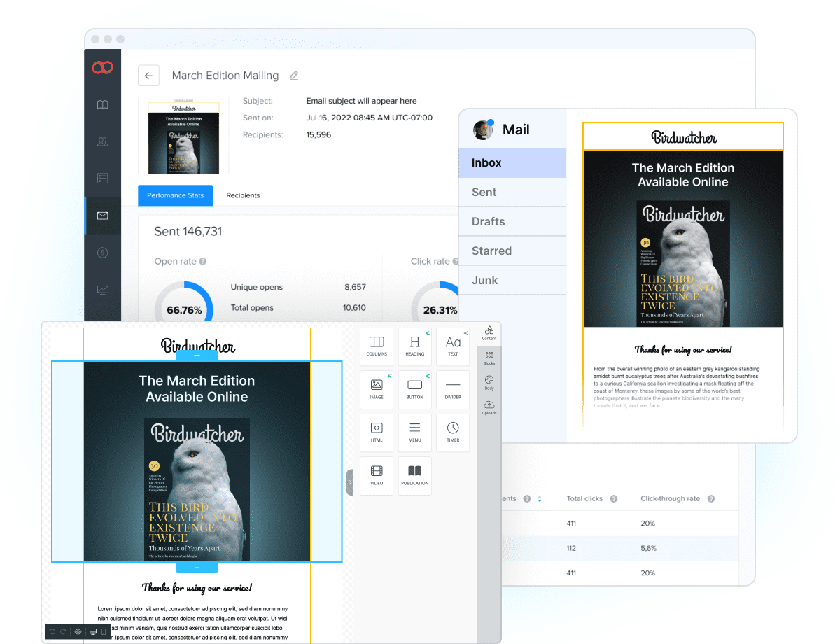Viewport: 840px width, 644px height.
Task: Select Inbox in the Mail panel
Action: [x=512, y=162]
